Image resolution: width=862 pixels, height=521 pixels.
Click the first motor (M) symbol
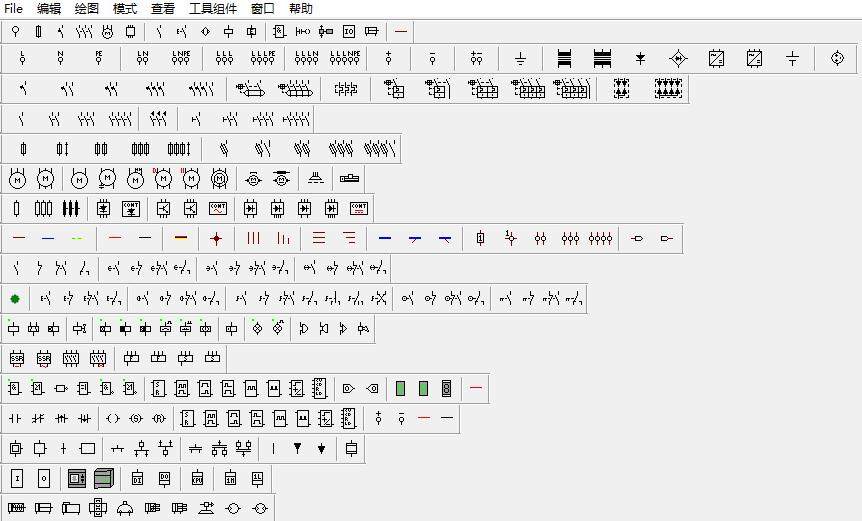(x=16, y=179)
